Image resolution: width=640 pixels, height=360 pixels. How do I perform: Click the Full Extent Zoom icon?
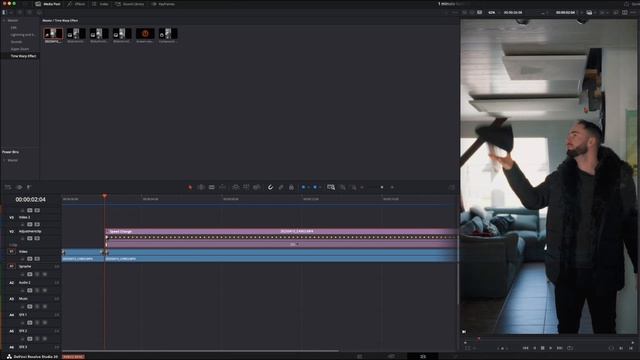coord(331,187)
